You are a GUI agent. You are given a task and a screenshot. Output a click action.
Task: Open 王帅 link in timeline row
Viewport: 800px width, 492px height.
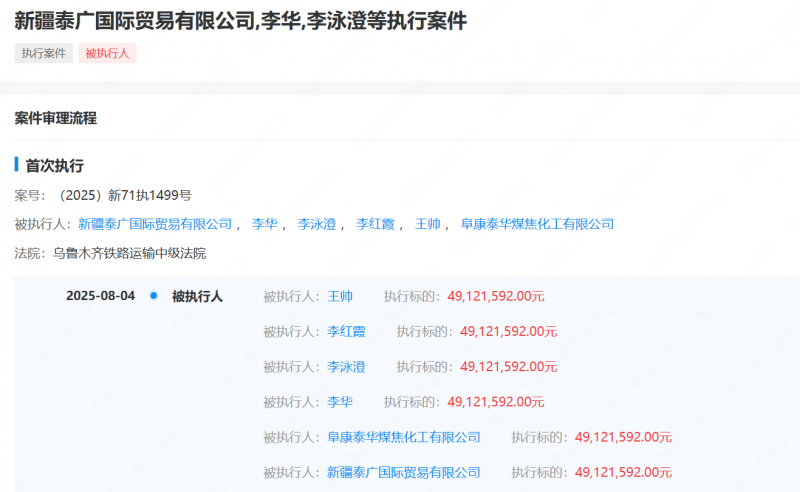click(340, 297)
